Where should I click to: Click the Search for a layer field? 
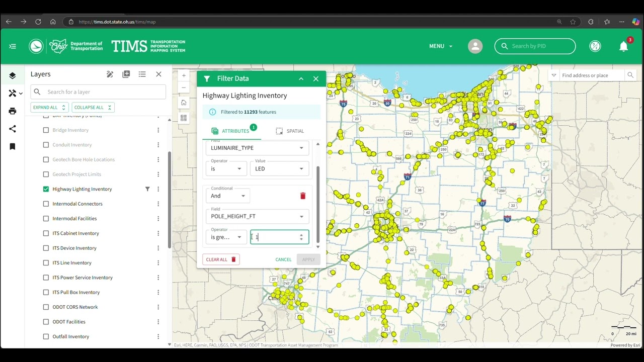point(98,92)
